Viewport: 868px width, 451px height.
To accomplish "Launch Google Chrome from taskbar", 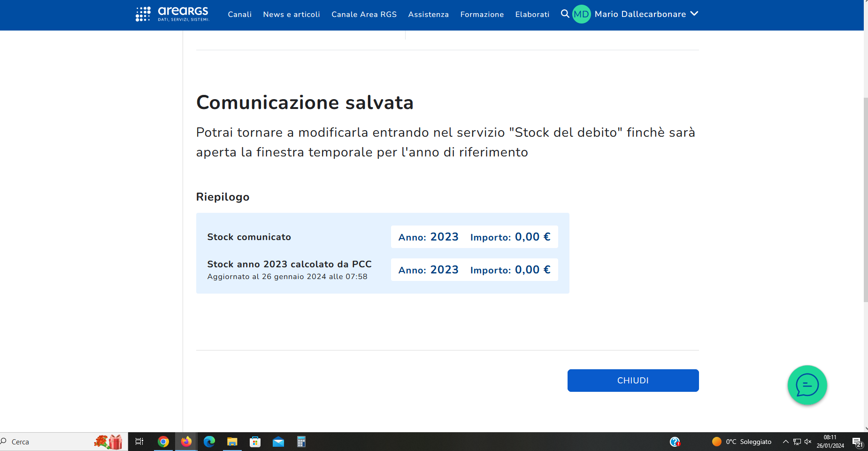I will (x=163, y=442).
